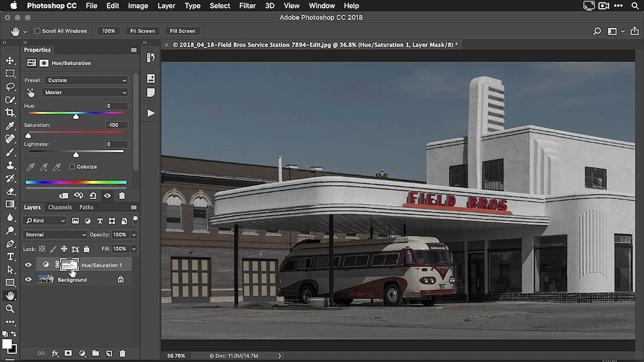Screen dimensions: 644x362
Task: Select the Horizontal Type tool
Action: (x=10, y=256)
